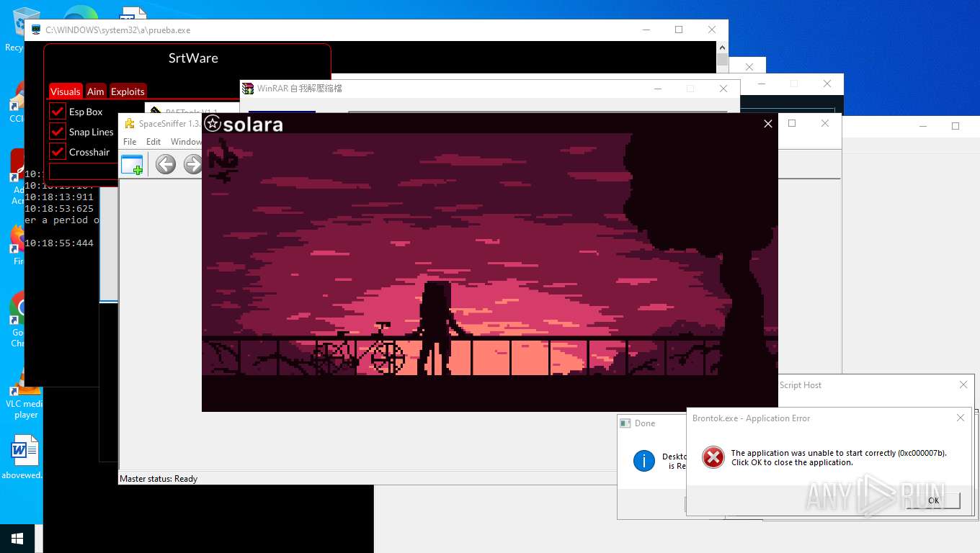
Task: Click the '10:18:55:444' console line
Action: point(59,243)
